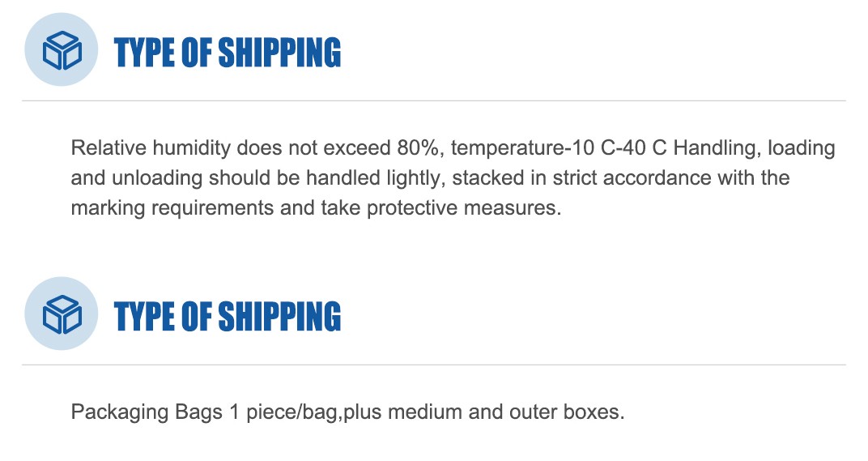Click the box icon above the humidity paragraph
The width and height of the screenshot is (868, 461).
coord(62,50)
